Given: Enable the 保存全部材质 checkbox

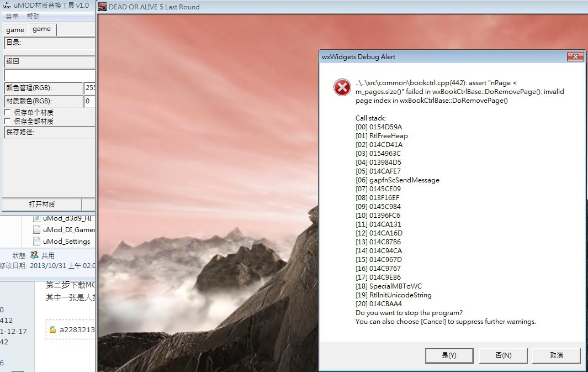Looking at the screenshot, I should pyautogui.click(x=7, y=121).
